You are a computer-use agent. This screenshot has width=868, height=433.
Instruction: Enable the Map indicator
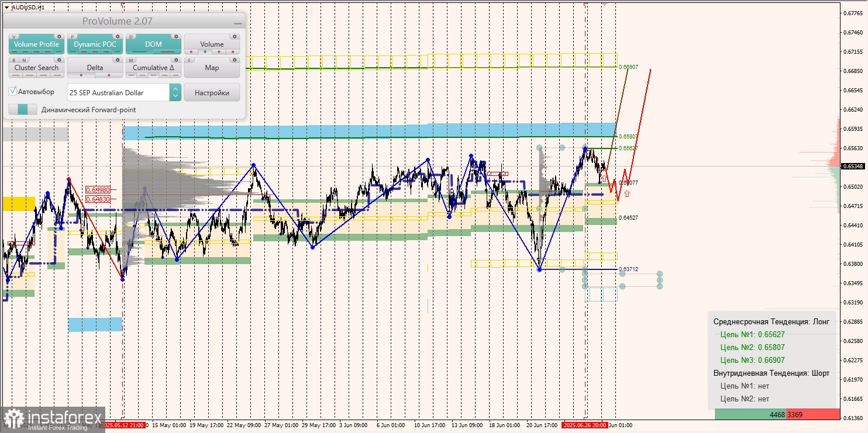click(x=212, y=68)
